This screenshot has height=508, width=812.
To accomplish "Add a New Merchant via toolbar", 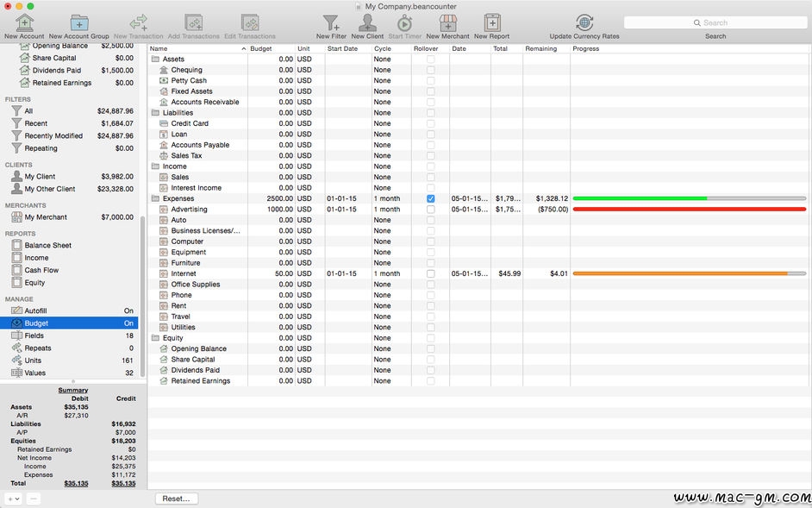I will tap(447, 23).
